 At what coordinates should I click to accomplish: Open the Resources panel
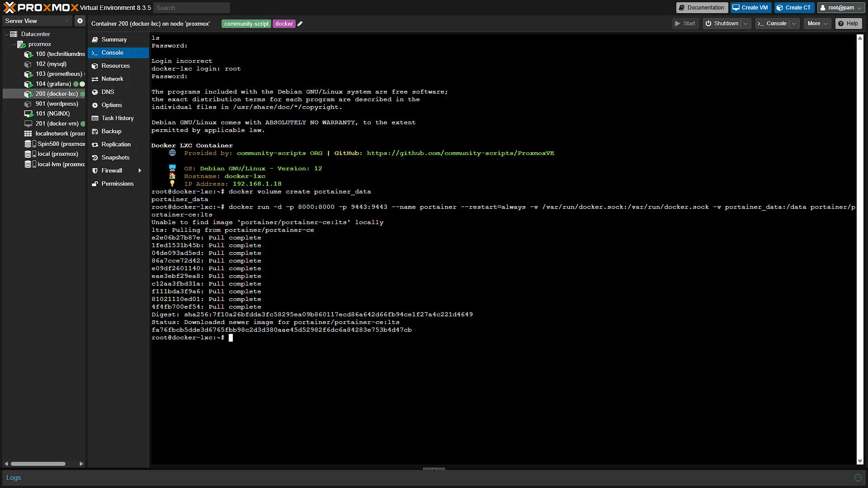[x=118, y=66]
